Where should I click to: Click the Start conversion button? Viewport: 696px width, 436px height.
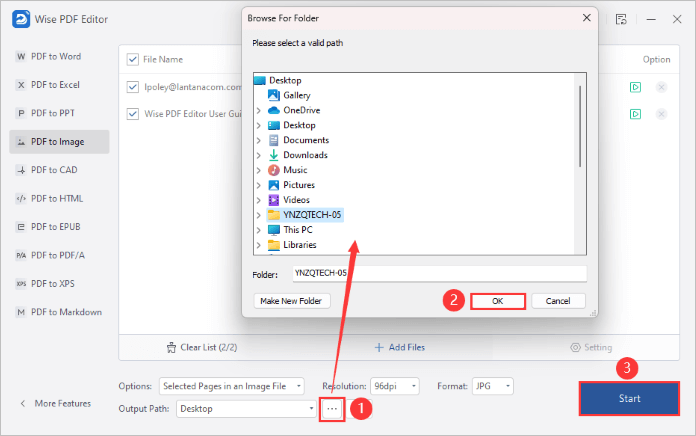pyautogui.click(x=629, y=398)
